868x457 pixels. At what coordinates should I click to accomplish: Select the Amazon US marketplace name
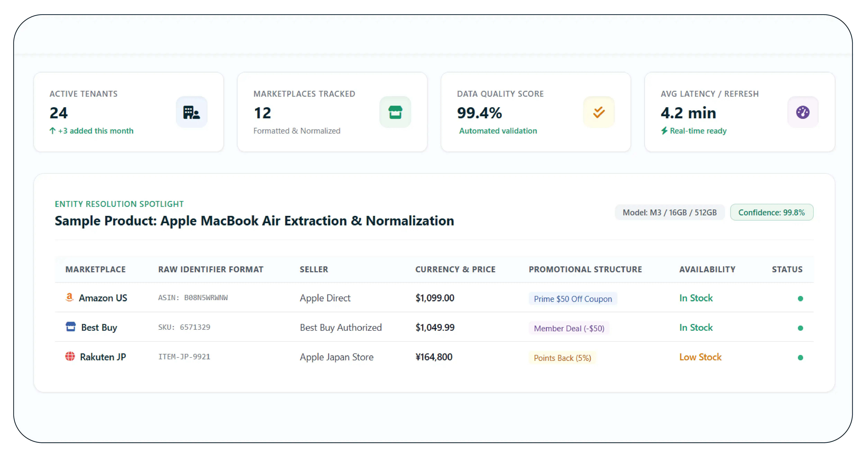pyautogui.click(x=103, y=298)
